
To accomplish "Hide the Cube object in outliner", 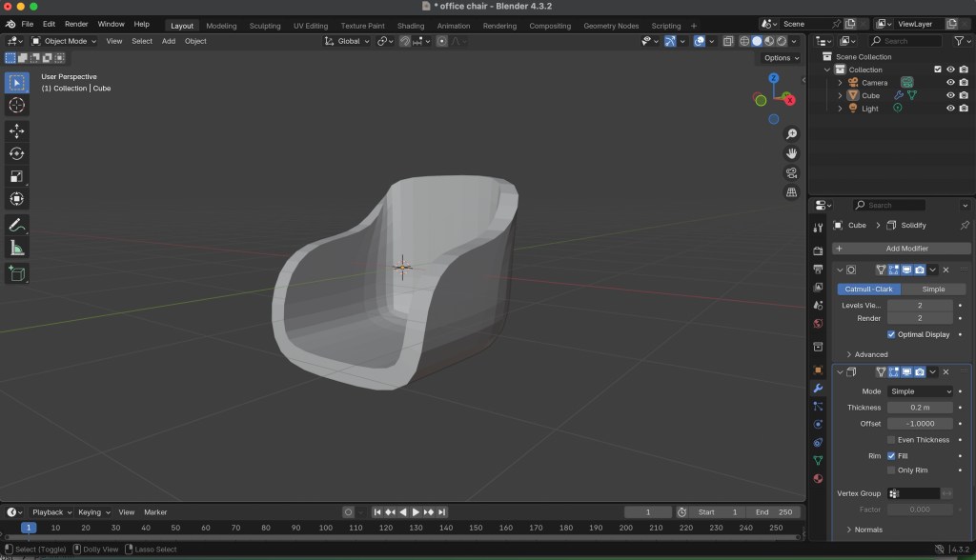I will pos(949,95).
